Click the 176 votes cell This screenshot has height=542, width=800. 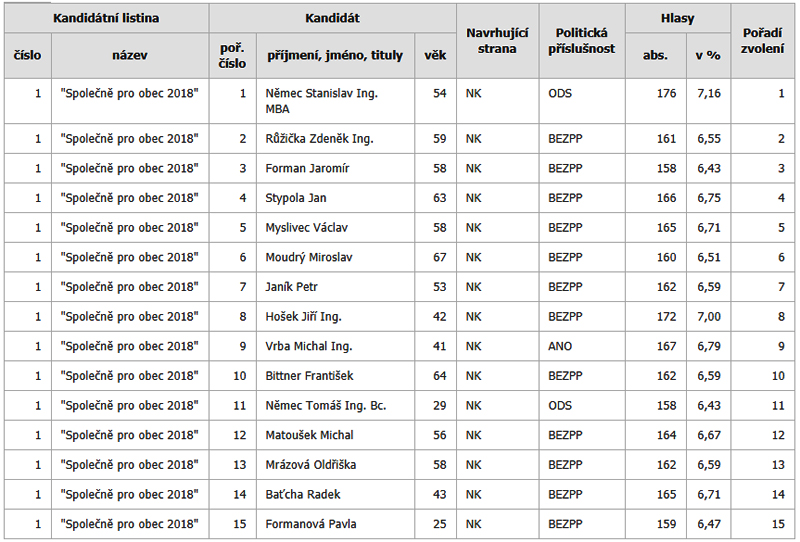coord(665,93)
